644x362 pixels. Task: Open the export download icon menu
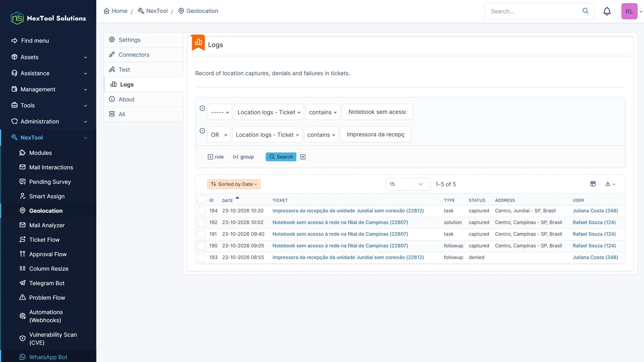(610, 184)
